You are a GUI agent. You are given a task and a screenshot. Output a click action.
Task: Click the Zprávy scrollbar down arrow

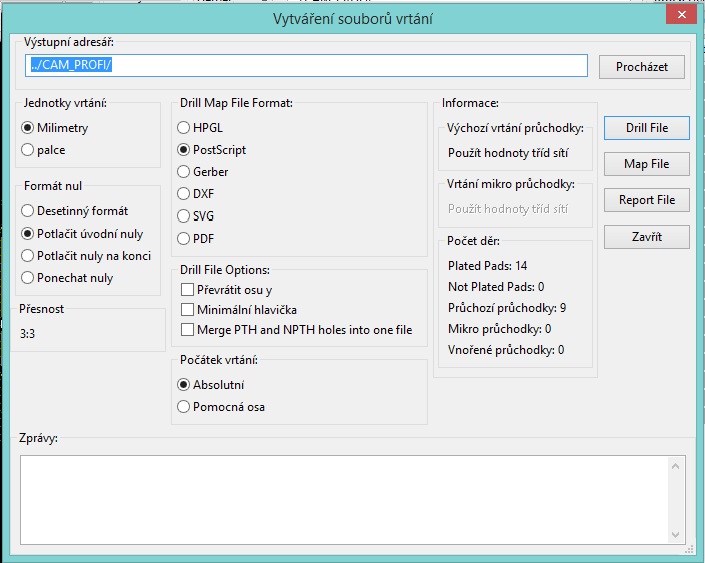pos(676,535)
